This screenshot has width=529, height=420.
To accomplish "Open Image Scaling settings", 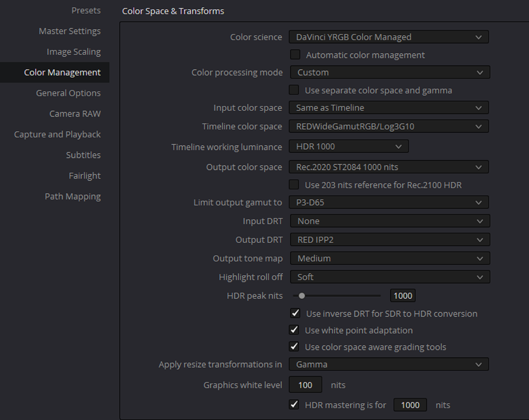I will [74, 51].
